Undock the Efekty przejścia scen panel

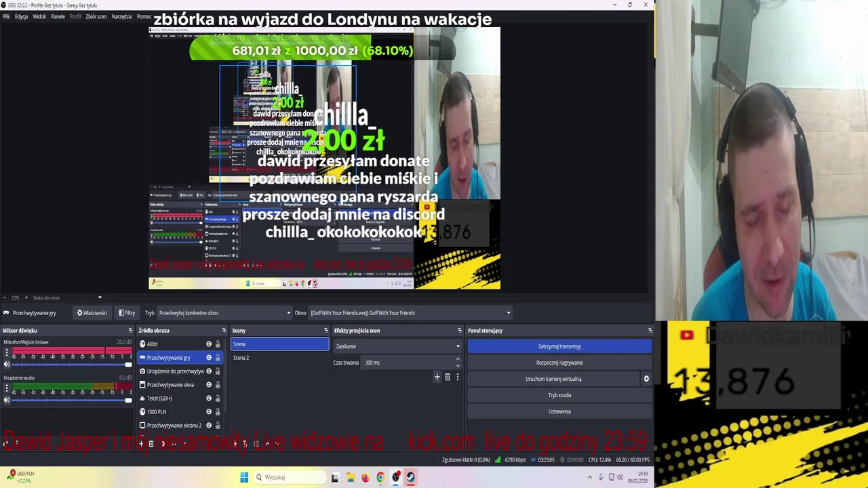tap(459, 331)
